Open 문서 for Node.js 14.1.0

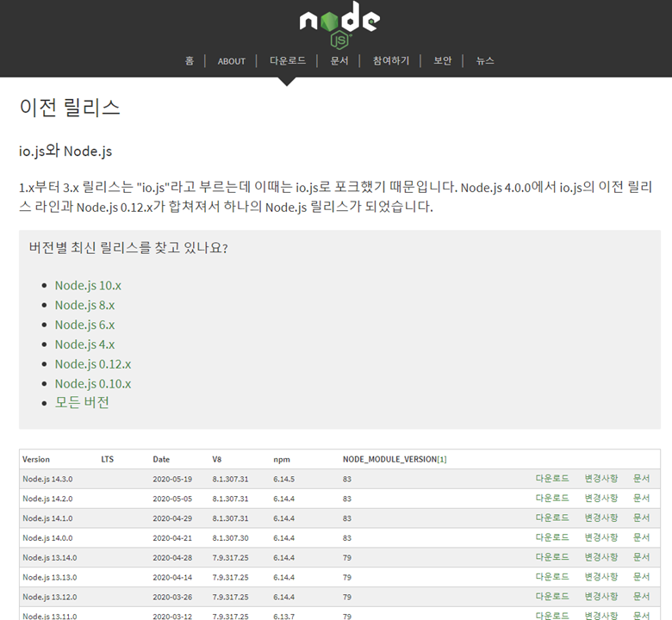tap(642, 518)
